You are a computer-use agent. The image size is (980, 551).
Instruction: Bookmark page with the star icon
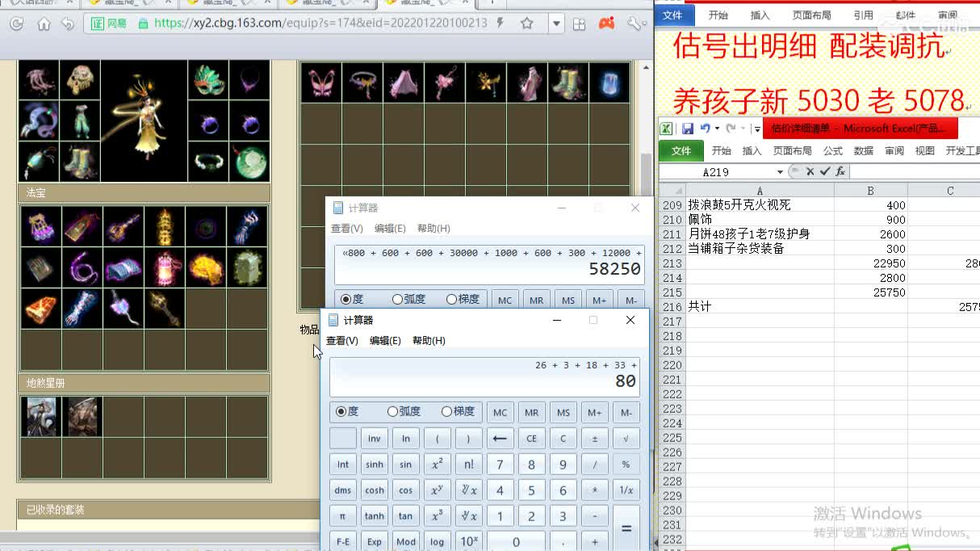click(527, 23)
